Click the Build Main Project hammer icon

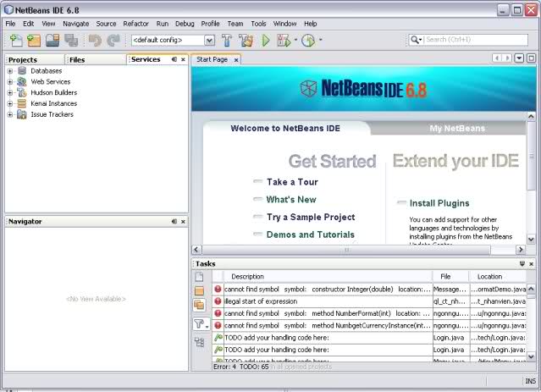227,40
